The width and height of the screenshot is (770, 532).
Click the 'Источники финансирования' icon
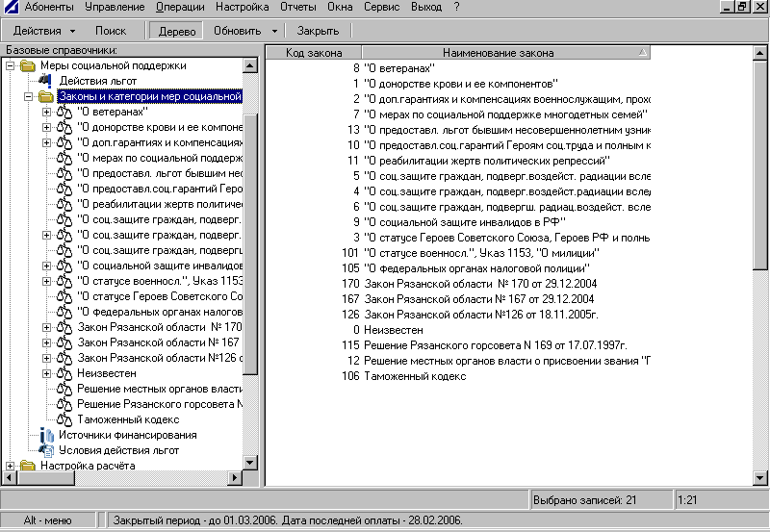point(47,435)
